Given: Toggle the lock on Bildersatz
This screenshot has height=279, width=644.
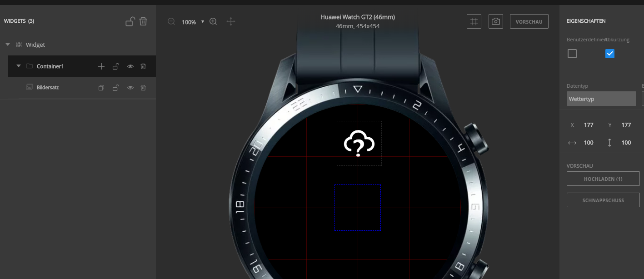Looking at the screenshot, I should [116, 88].
